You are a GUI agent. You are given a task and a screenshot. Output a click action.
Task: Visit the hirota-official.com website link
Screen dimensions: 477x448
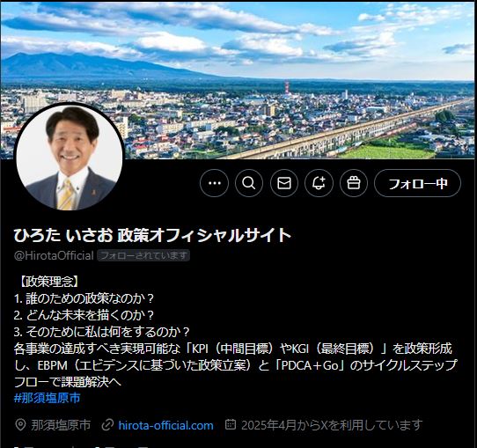point(165,425)
